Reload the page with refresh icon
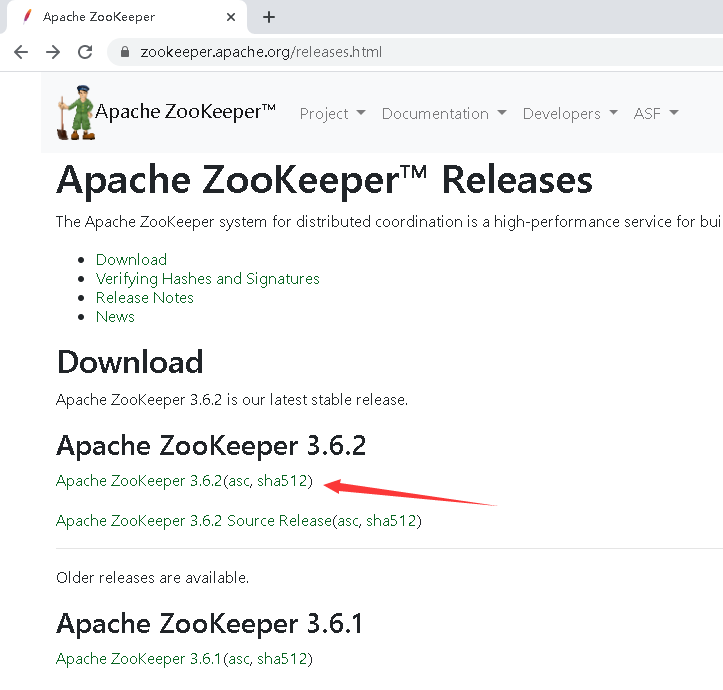The image size is (723, 690). pos(85,52)
